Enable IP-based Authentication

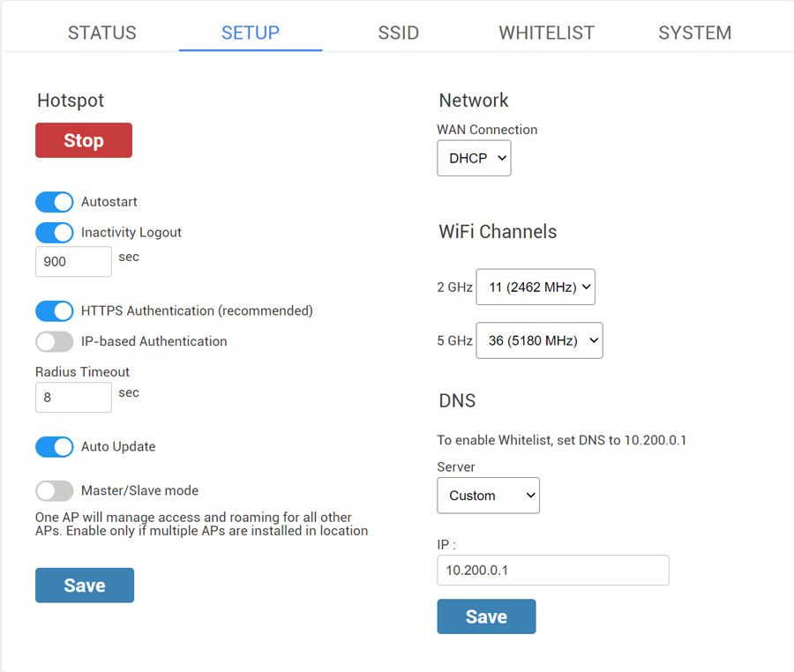[x=55, y=341]
